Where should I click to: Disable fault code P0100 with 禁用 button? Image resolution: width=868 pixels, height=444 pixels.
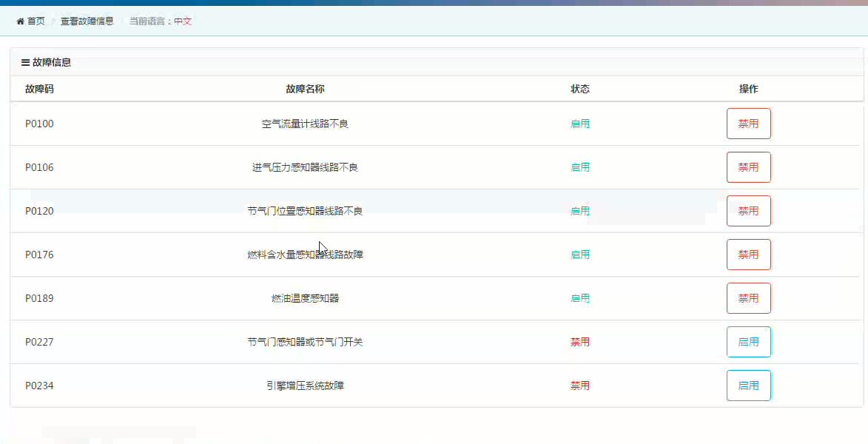pos(748,124)
